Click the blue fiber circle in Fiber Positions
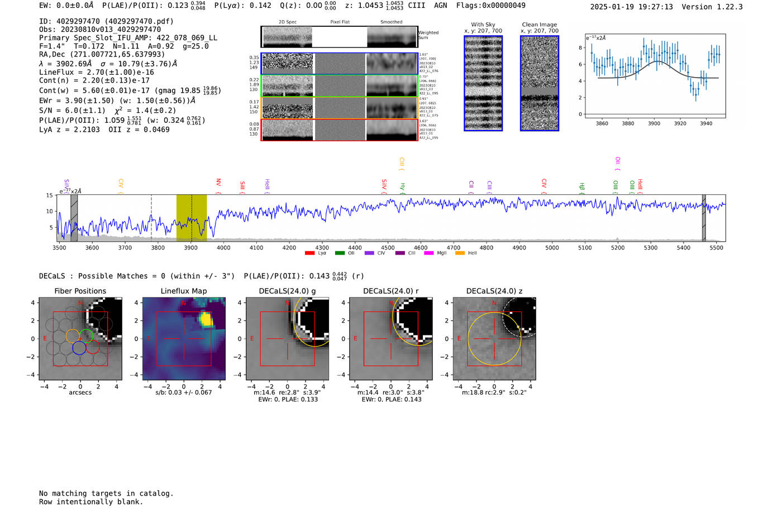 point(79,348)
